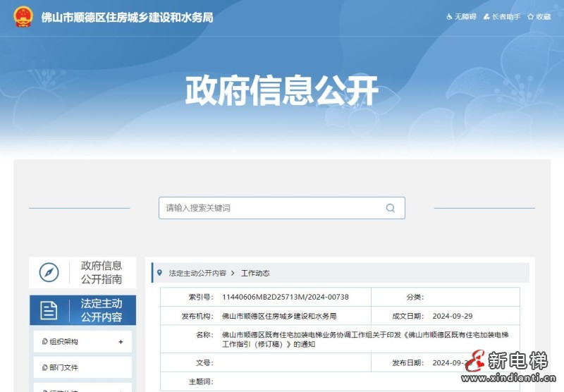Viewport: 564px width, 392px height.
Task: Click the file icon next to 部门文件
Action: point(44,367)
